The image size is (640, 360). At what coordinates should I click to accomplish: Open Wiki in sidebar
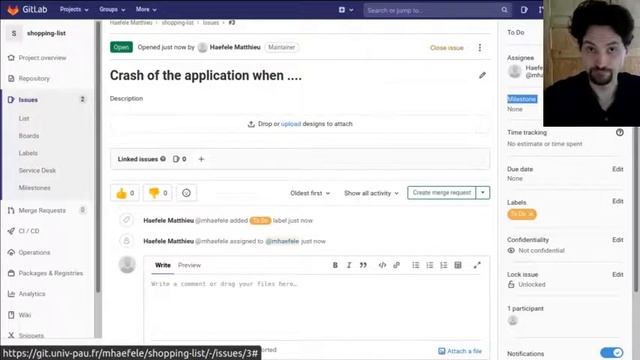pos(24,315)
